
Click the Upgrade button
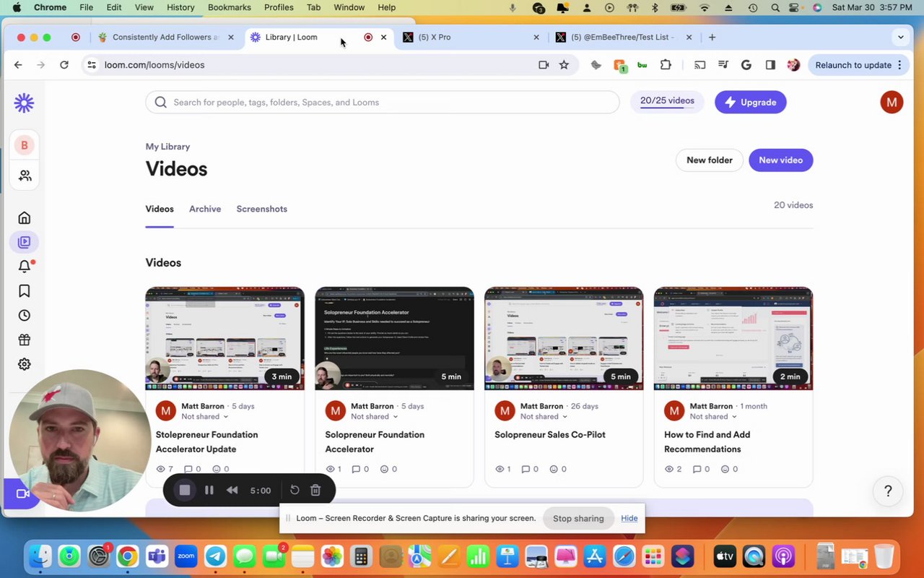(751, 102)
